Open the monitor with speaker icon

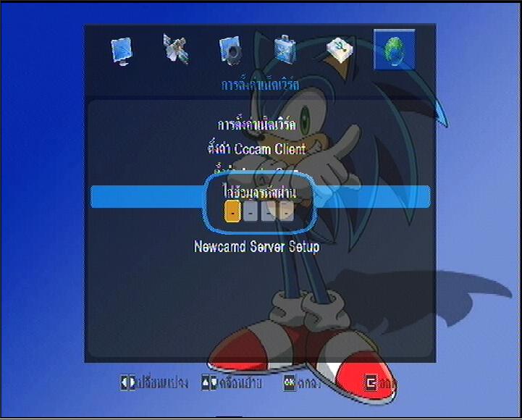point(230,51)
